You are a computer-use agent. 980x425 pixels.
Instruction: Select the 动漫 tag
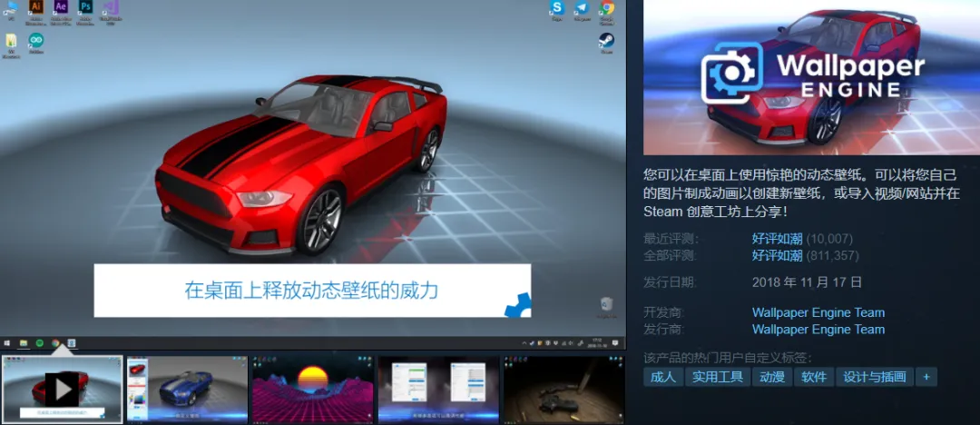click(772, 377)
